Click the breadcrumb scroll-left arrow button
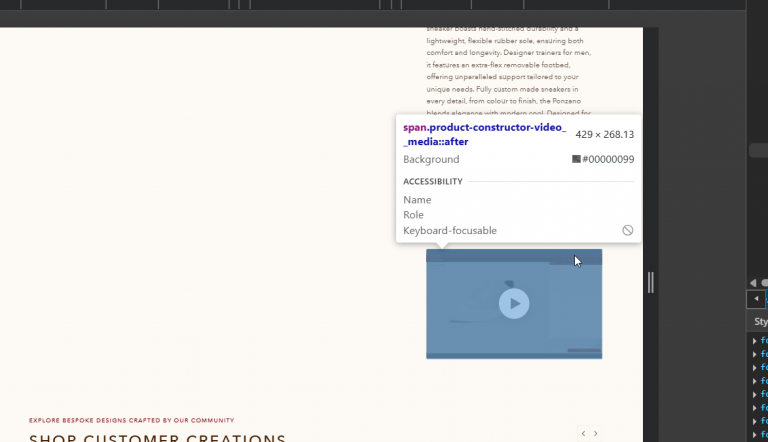This screenshot has height=442, width=768. (756, 299)
